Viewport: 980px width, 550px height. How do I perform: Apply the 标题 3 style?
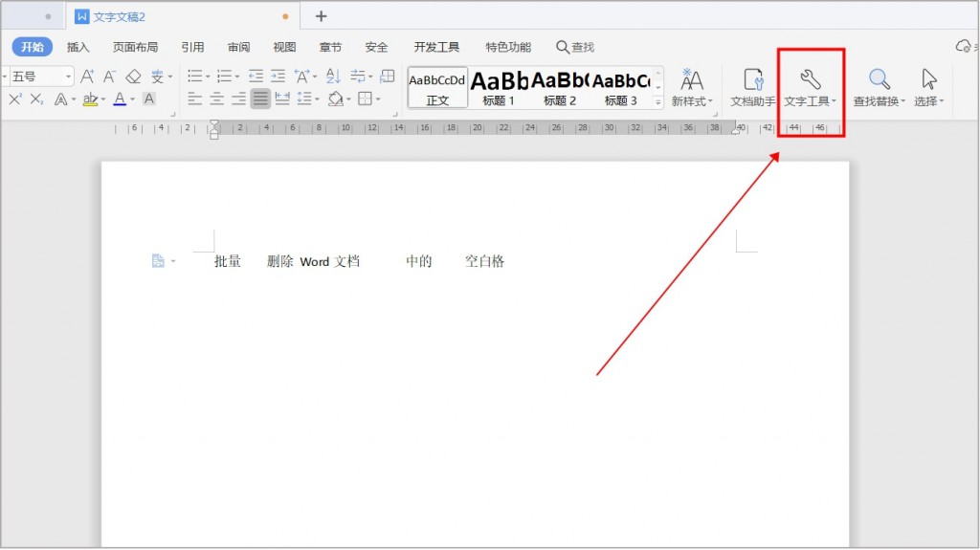(620, 87)
